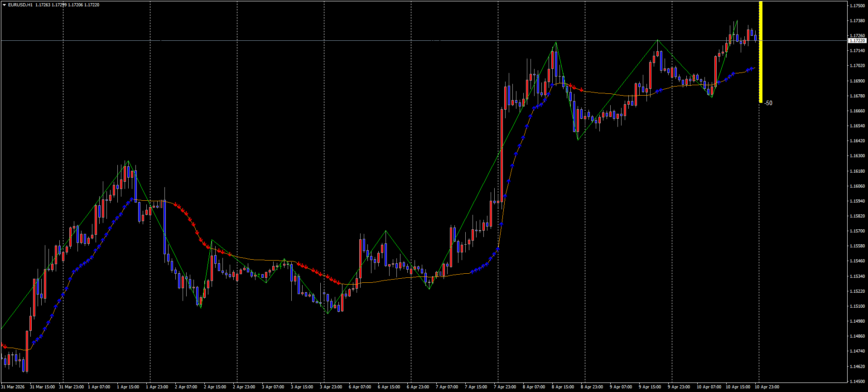This screenshot has height=392, width=868.
Task: Select the ZigZag peak at 8 Apr 15:00
Action: tap(556, 43)
